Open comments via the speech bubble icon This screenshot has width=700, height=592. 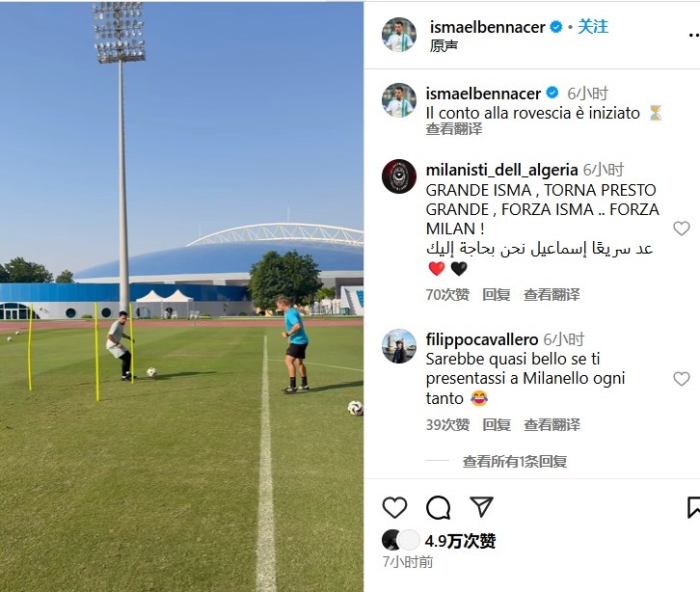[438, 507]
